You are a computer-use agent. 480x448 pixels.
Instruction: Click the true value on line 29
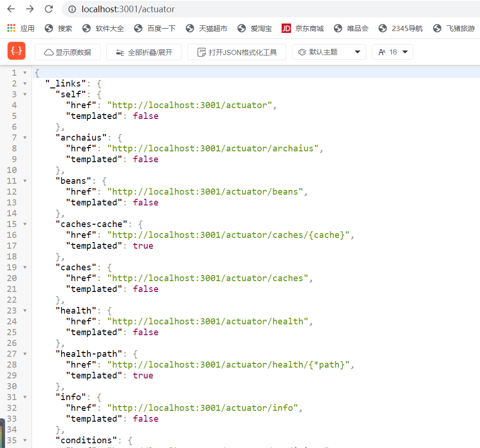(143, 376)
